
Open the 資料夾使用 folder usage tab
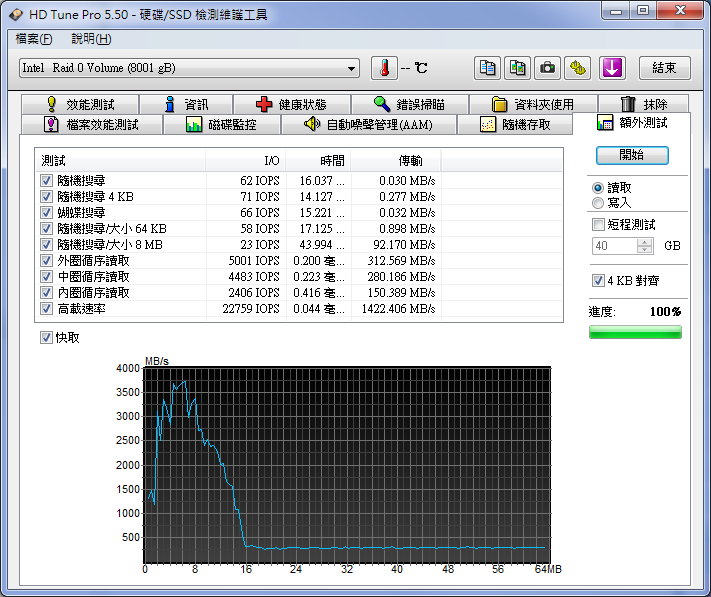pos(533,104)
